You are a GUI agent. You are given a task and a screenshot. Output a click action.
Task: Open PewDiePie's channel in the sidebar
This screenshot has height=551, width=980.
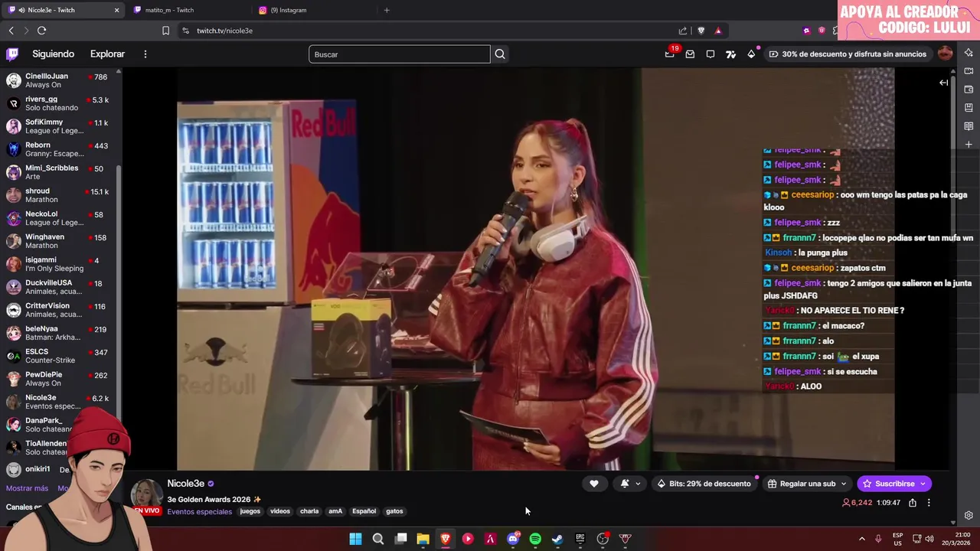59,379
